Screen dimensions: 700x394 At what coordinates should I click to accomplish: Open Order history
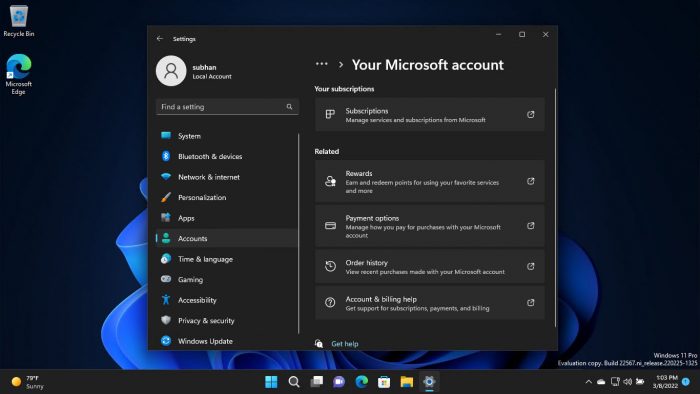pyautogui.click(x=429, y=267)
